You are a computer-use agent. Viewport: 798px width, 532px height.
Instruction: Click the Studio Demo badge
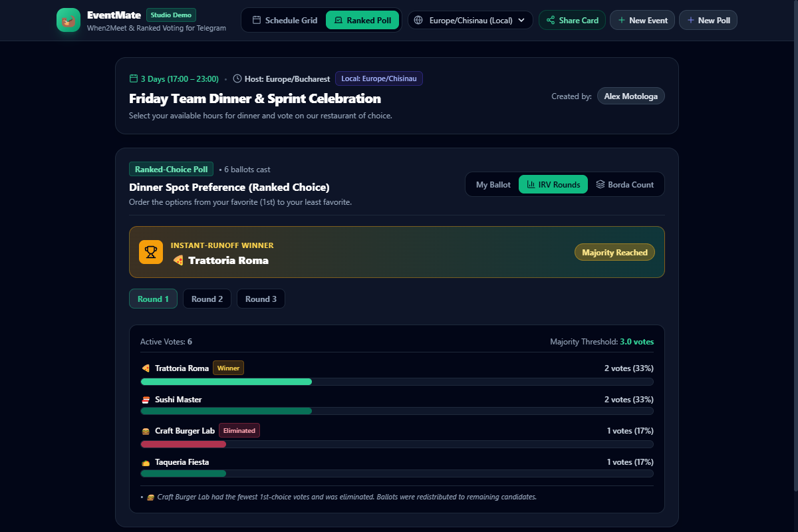pyautogui.click(x=171, y=15)
